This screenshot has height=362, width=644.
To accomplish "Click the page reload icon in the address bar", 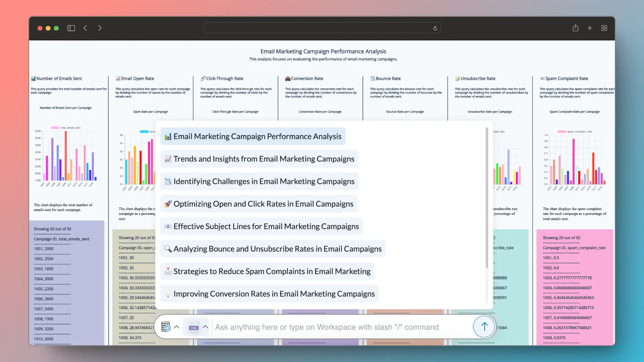I will (435, 28).
